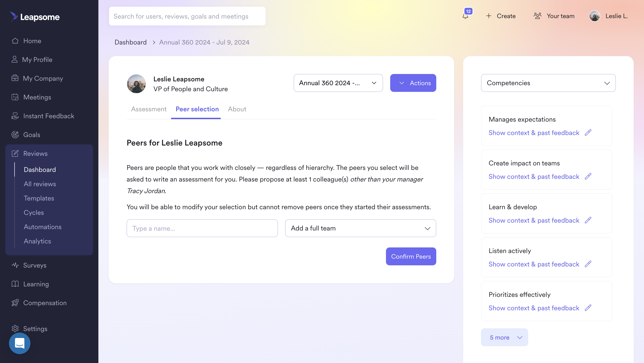Edit the Manages expectations pencil icon

(x=588, y=132)
